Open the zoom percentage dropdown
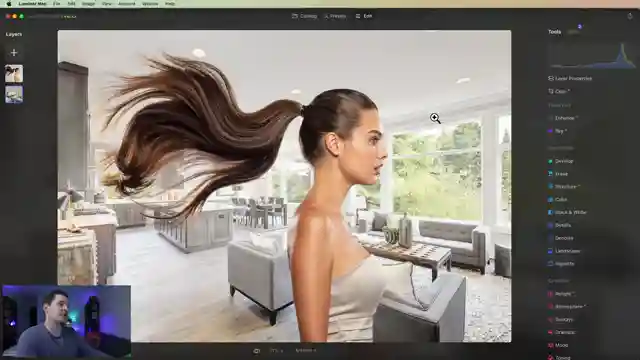The width and height of the screenshot is (640, 360). click(276, 351)
